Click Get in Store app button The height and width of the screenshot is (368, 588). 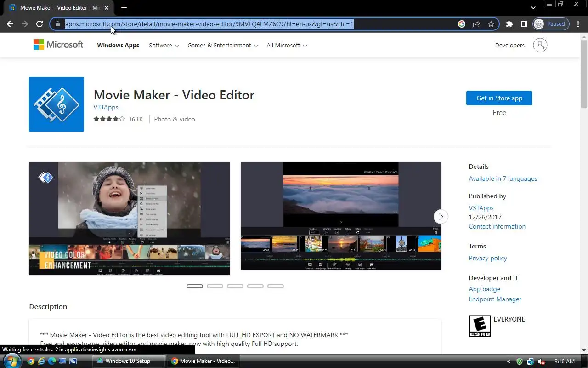coord(499,98)
